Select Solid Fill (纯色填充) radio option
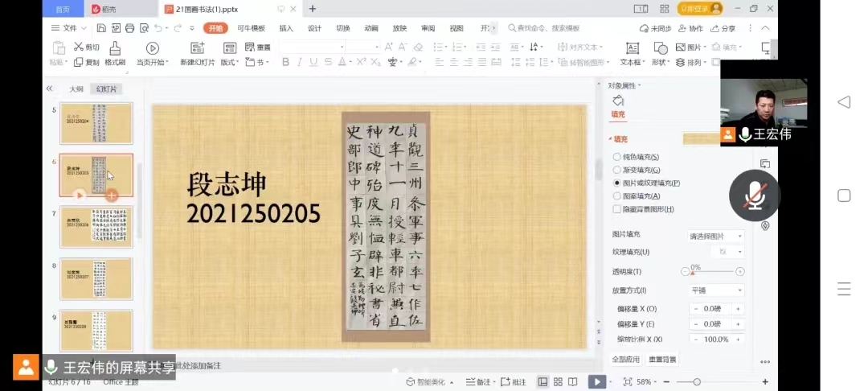 click(x=616, y=157)
